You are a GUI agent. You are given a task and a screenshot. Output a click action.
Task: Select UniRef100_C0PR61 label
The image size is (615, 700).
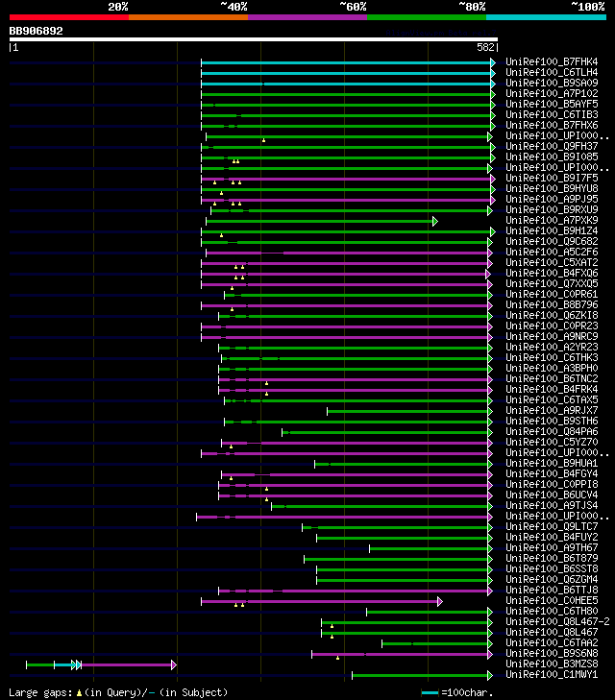552,294
